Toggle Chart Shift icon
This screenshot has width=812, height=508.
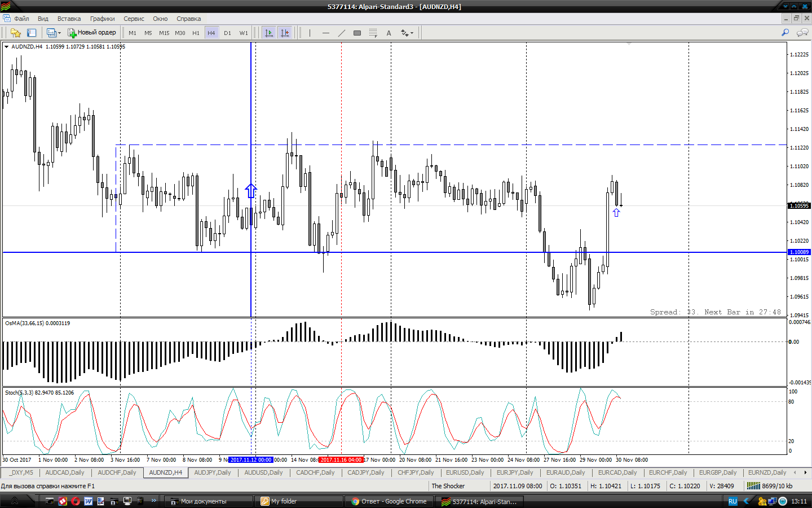point(285,33)
